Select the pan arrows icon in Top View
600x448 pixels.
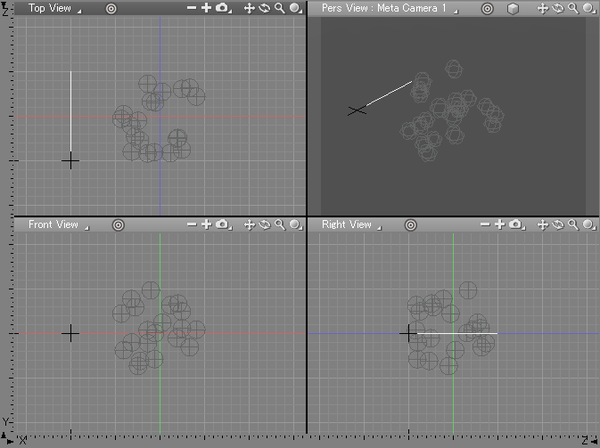pyautogui.click(x=250, y=8)
